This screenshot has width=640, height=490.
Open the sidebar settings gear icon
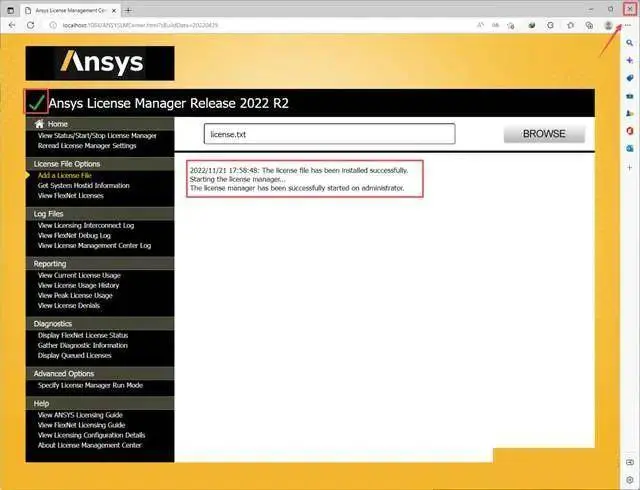(x=630, y=479)
